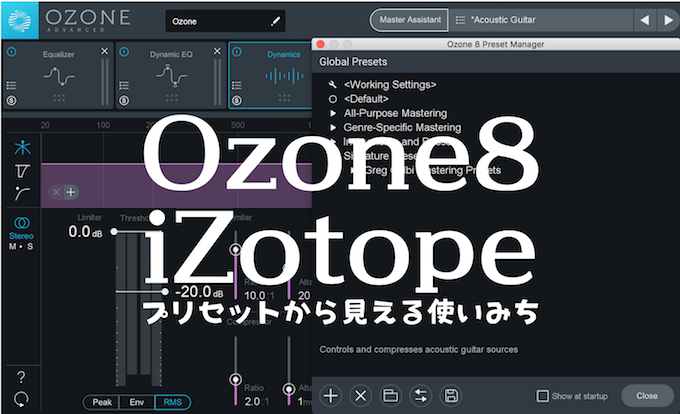Viewport: 680px width, 414px height.
Task: Click the threshold view icon in left sidebar
Action: point(22,171)
